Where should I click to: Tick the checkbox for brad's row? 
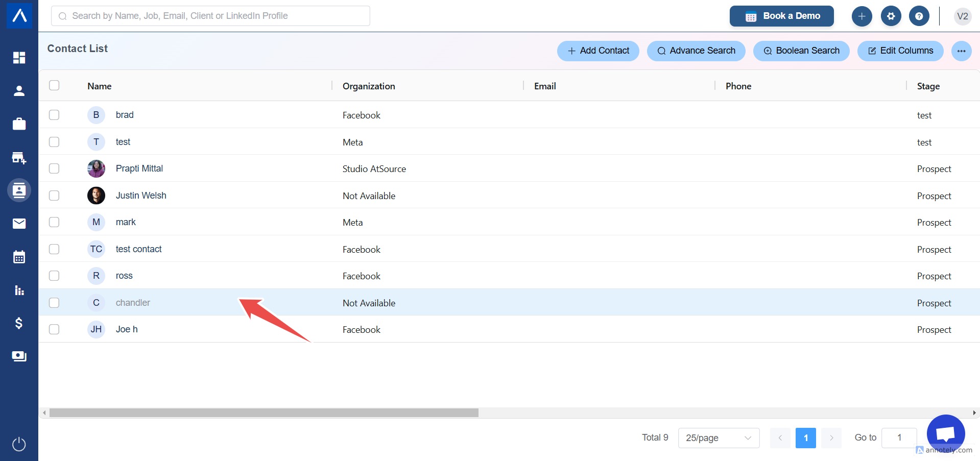[54, 115]
